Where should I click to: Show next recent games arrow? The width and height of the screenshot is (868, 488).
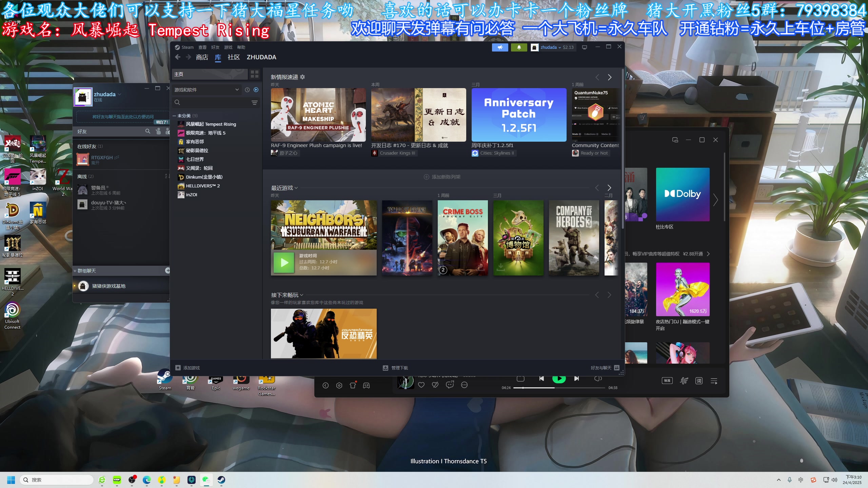(609, 188)
